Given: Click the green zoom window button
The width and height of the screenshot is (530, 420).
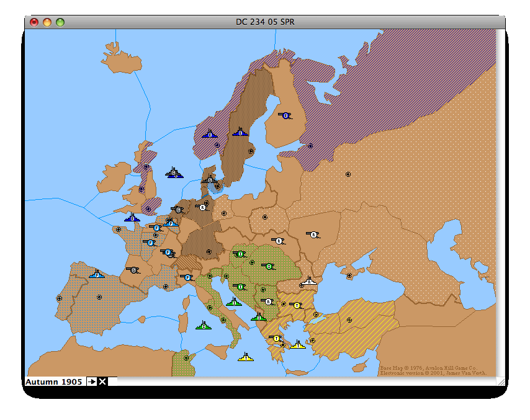Looking at the screenshot, I should [x=60, y=22].
